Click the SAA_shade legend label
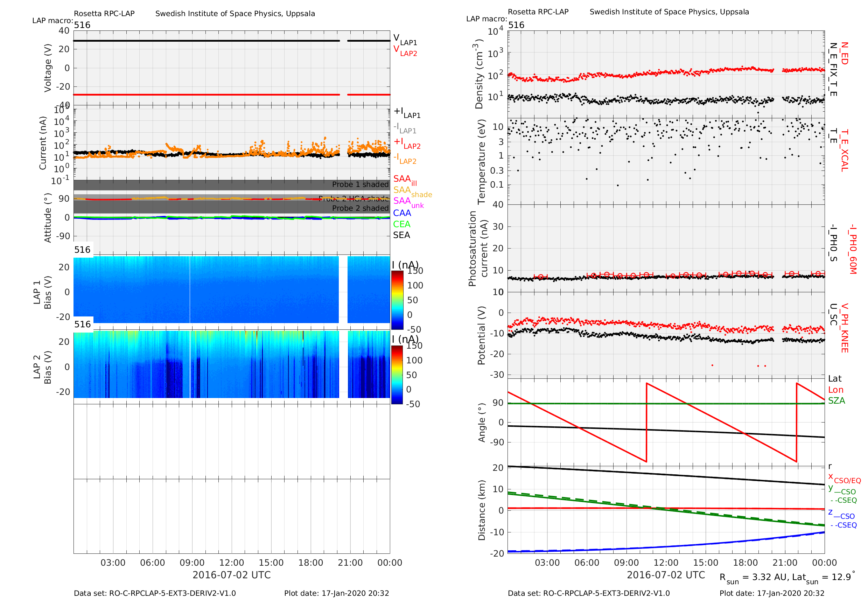The width and height of the screenshot is (868, 614). coord(412,191)
